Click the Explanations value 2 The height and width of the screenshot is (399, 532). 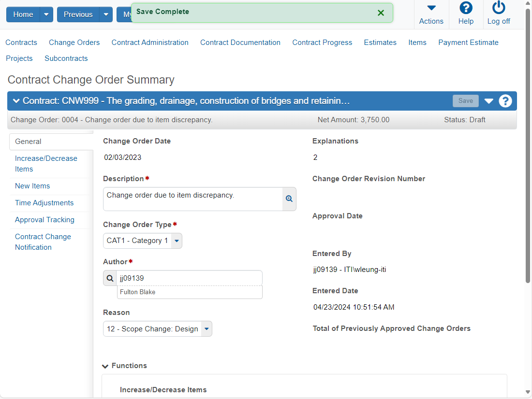[x=315, y=157]
